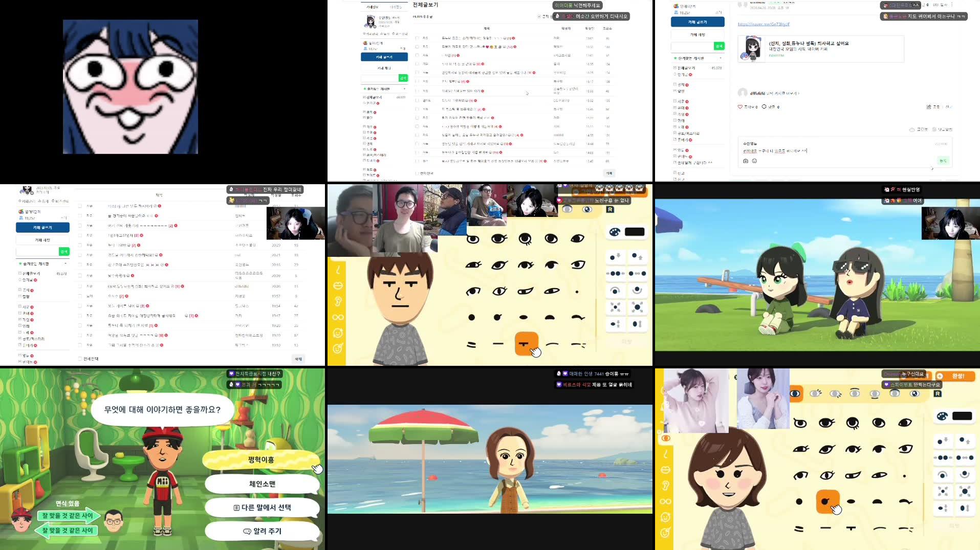Viewport: 980px width, 550px height.
Task: Tick first post row checkbox on 전체글보기 page
Action: point(417,38)
